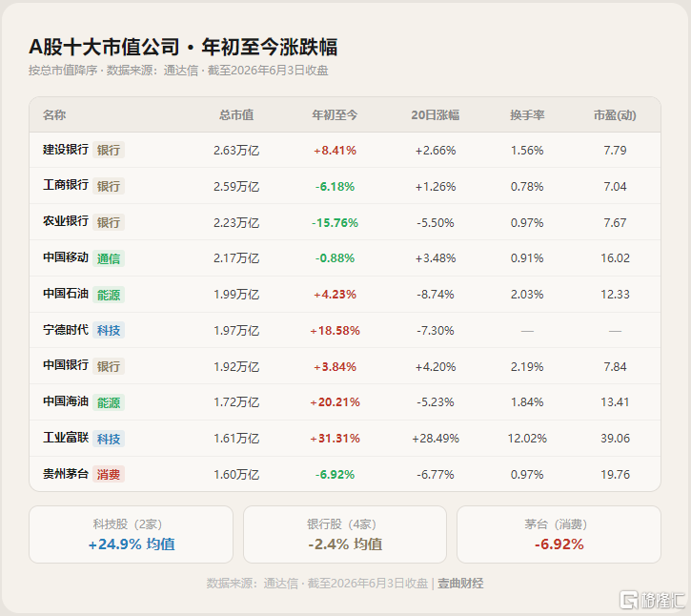Viewport: 691px width, 616px height.
Task: Click the 16.02 P/E value
Action: click(x=615, y=258)
